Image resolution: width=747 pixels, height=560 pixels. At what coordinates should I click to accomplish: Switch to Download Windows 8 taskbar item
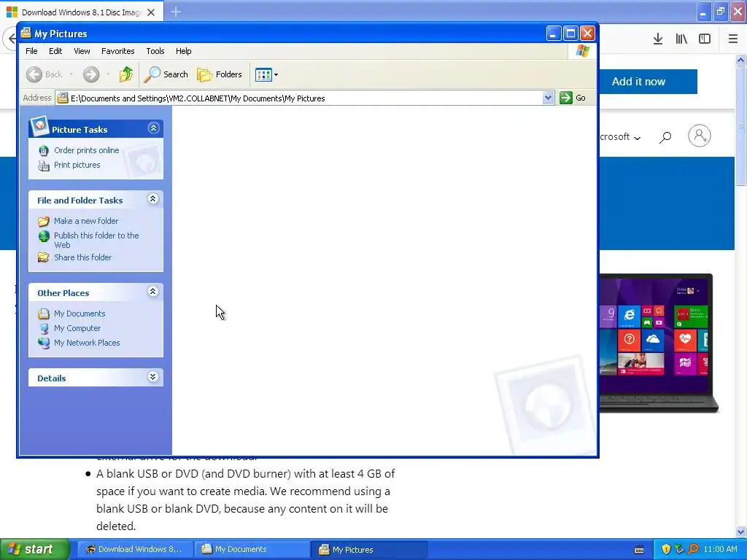pos(135,550)
